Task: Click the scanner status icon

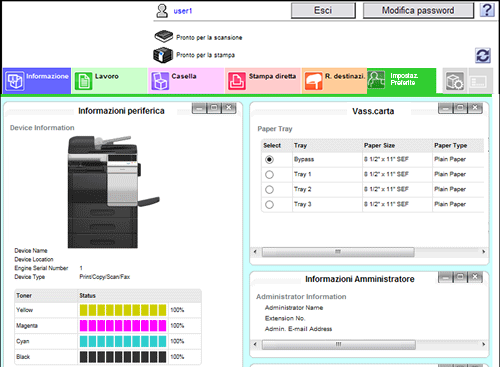Action: 163,36
